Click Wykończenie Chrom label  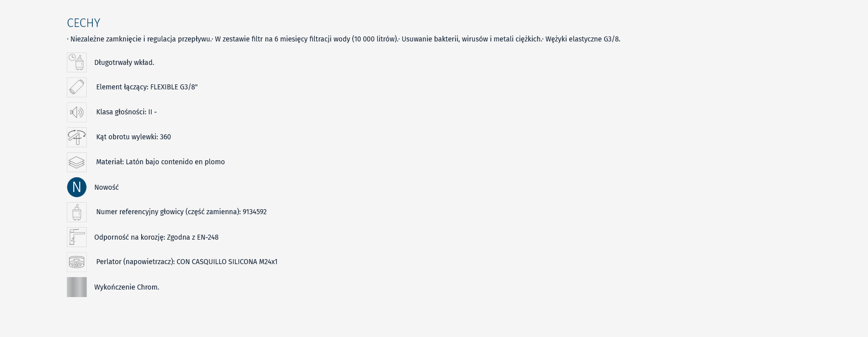(x=127, y=287)
